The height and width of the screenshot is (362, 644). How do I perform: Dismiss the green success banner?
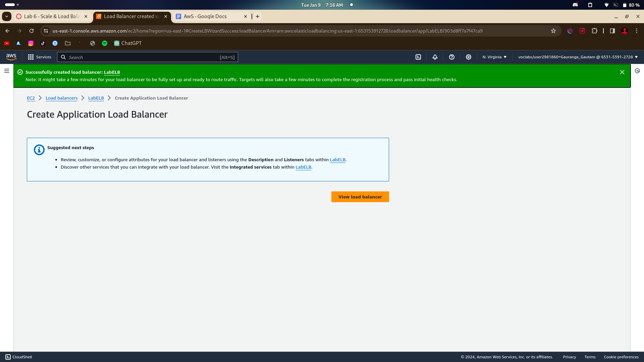click(622, 72)
